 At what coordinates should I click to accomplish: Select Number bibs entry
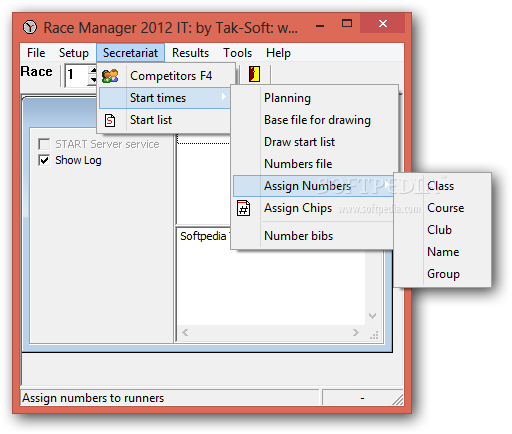(313, 236)
